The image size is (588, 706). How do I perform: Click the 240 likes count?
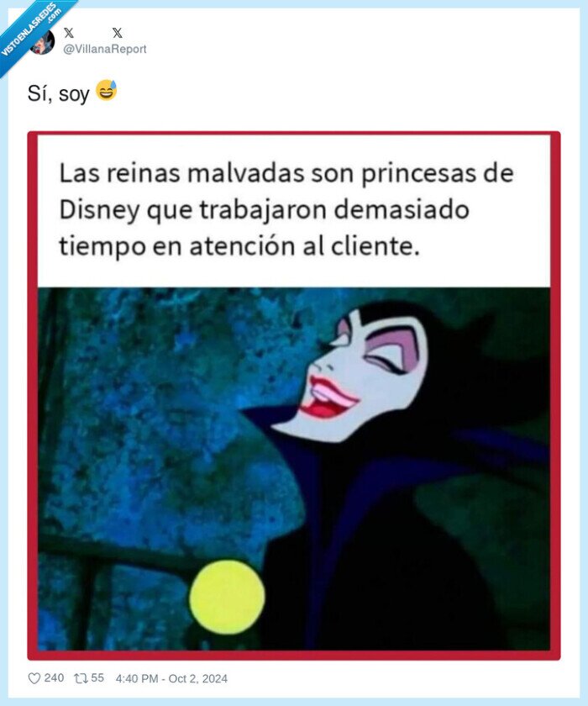coord(54,678)
